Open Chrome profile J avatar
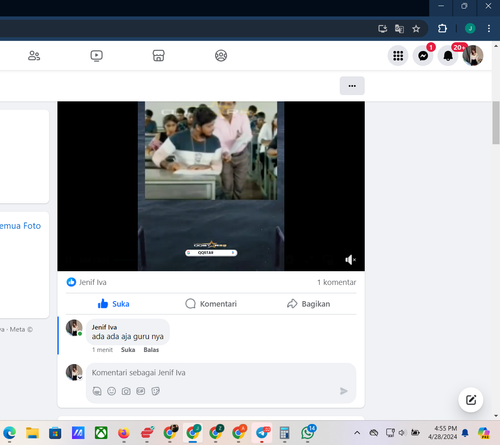 [470, 29]
